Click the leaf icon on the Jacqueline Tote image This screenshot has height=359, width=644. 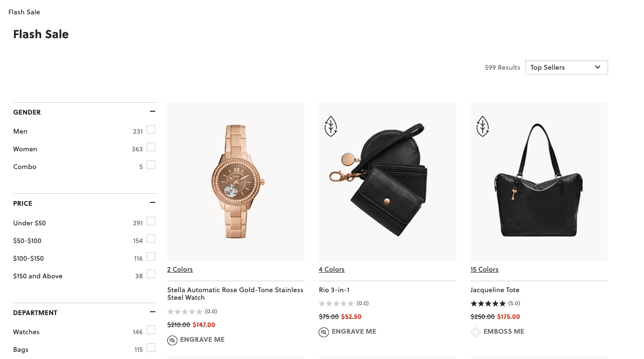[x=483, y=126]
